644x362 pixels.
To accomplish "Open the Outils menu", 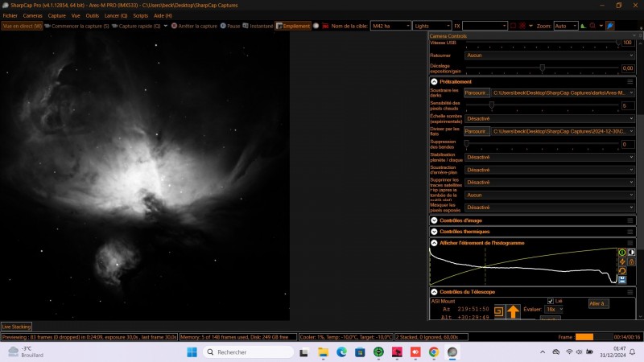I will click(x=93, y=15).
